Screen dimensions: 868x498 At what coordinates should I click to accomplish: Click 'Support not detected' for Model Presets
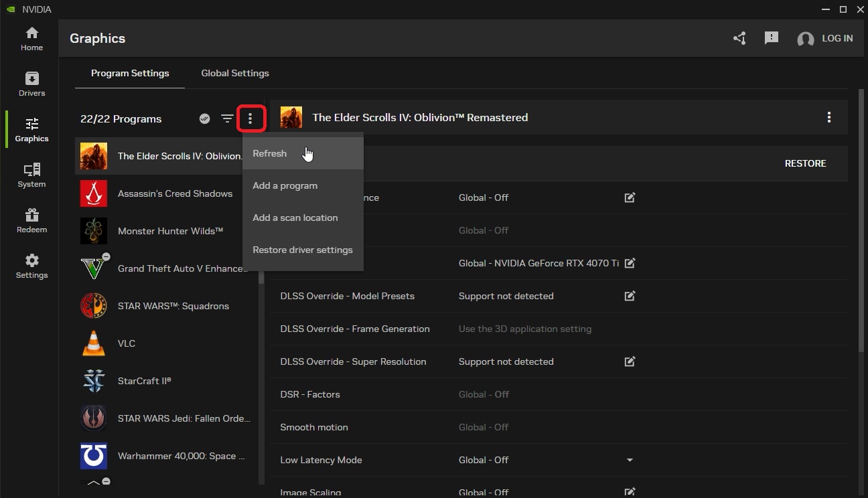pyautogui.click(x=506, y=296)
